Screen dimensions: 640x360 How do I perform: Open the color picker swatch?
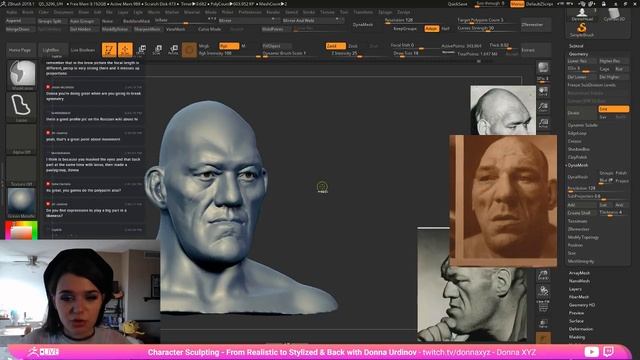(22, 230)
